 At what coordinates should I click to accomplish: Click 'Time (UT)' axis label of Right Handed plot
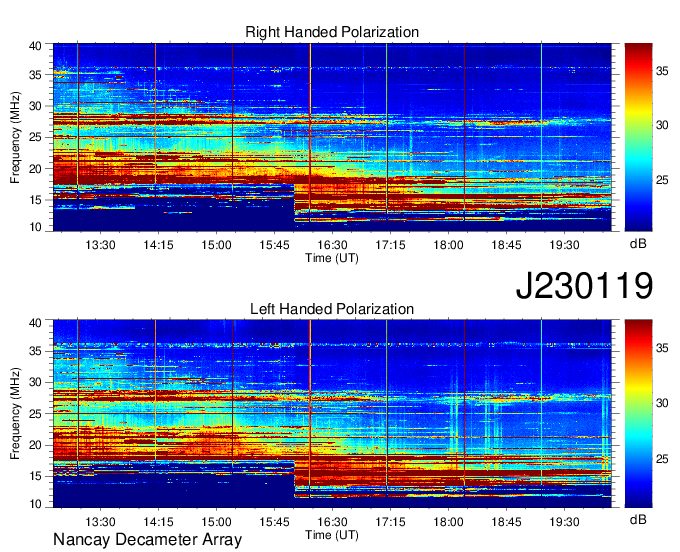(x=332, y=258)
